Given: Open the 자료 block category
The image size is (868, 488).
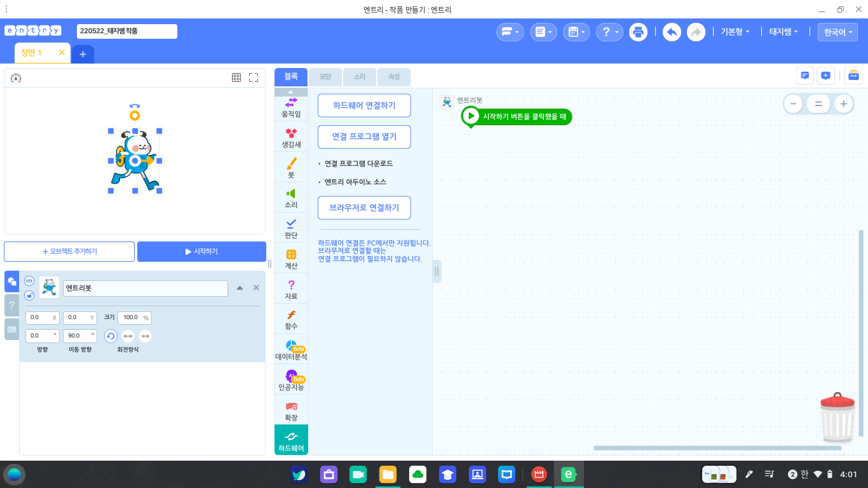Looking at the screenshot, I should point(291,290).
